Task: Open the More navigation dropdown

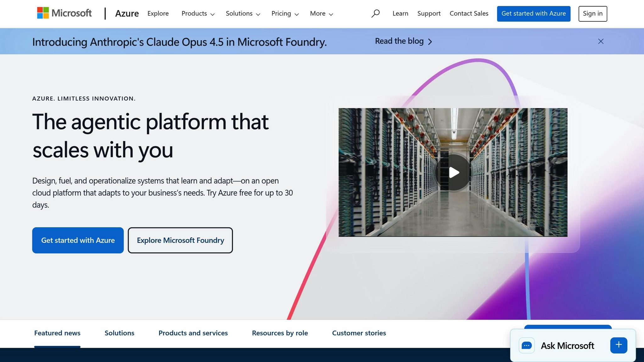Action: 321,14
